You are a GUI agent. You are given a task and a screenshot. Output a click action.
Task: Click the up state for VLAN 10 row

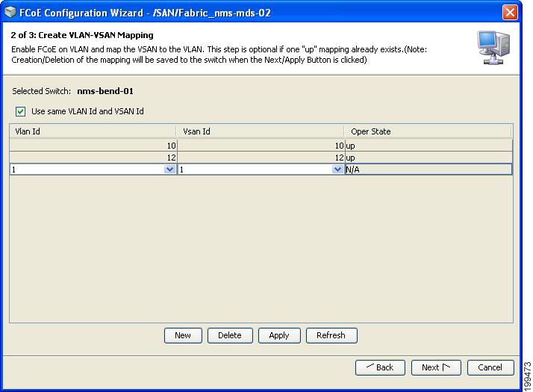pyautogui.click(x=428, y=146)
